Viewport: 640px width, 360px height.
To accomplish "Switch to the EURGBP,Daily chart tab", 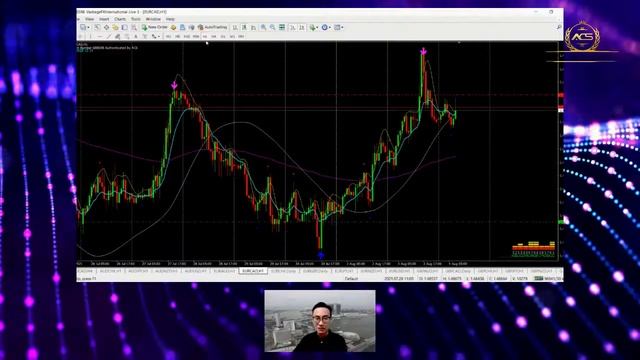I will pyautogui.click(x=315, y=271).
